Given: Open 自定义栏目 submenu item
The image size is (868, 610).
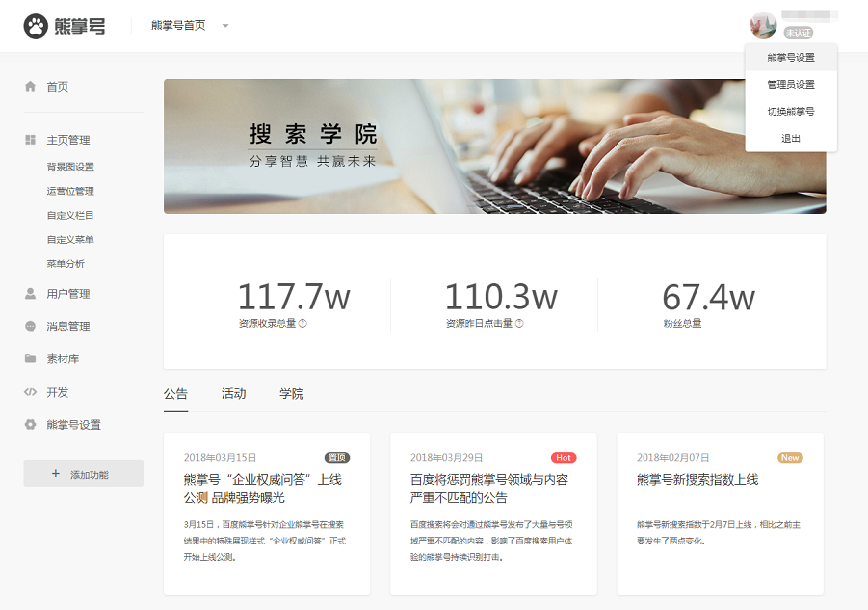Looking at the screenshot, I should click(70, 215).
